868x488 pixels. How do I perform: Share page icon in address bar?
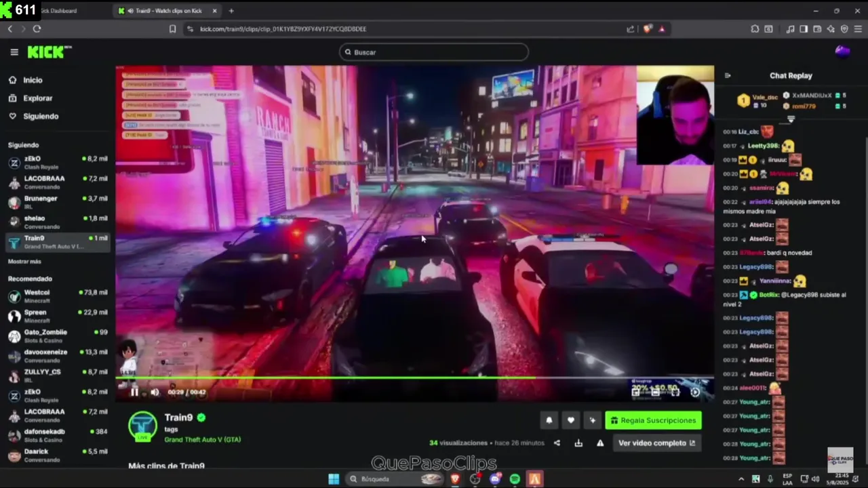click(631, 29)
